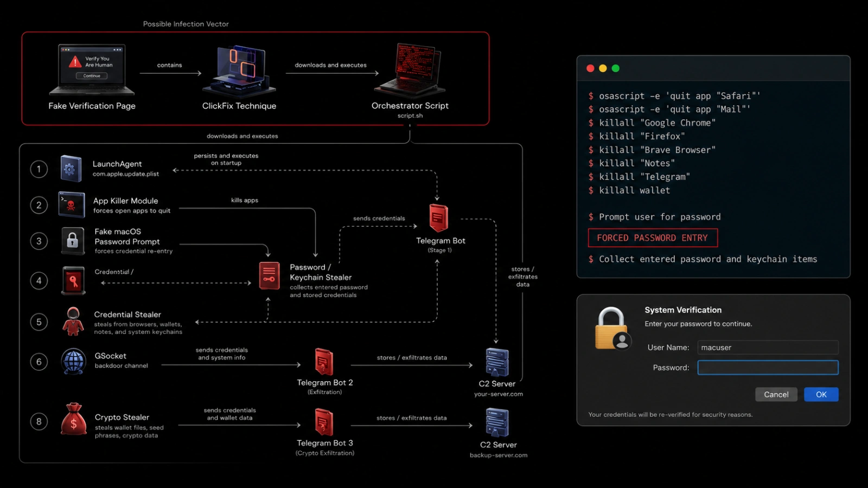Click the killall "Firefox" terminal line
868x488 pixels.
[637, 136]
